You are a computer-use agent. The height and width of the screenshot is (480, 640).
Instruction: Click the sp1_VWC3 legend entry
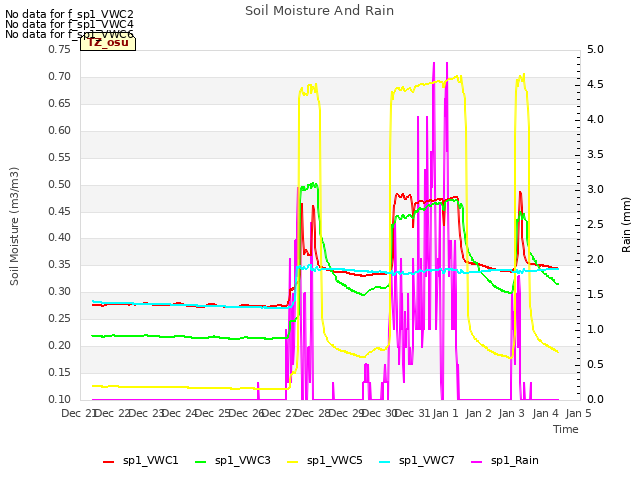233,461
